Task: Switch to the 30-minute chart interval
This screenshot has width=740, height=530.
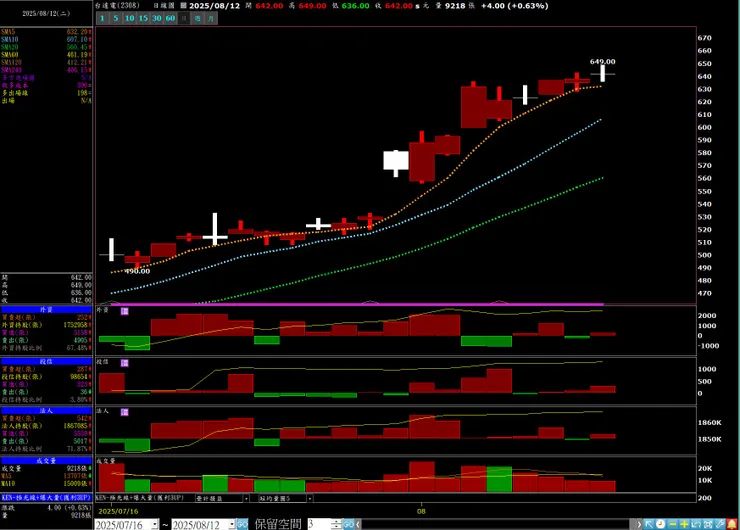Action: tap(157, 18)
